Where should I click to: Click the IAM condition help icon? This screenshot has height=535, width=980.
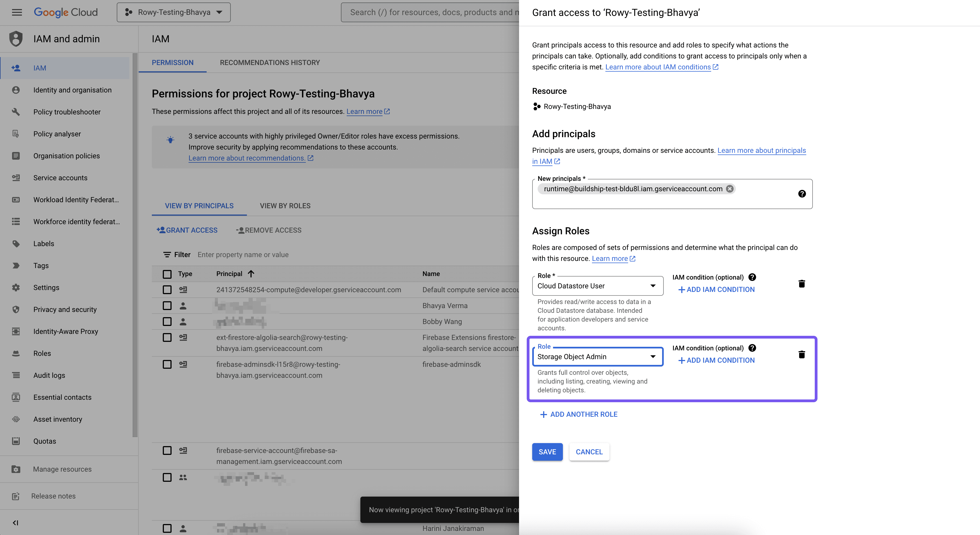pyautogui.click(x=752, y=277)
